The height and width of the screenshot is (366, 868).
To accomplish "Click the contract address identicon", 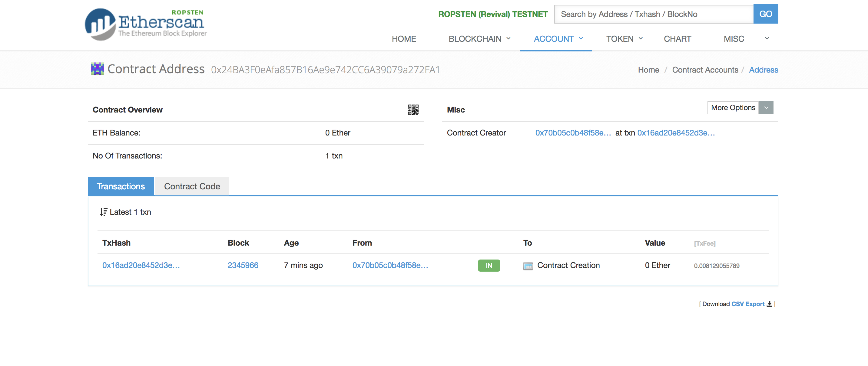I will (98, 69).
